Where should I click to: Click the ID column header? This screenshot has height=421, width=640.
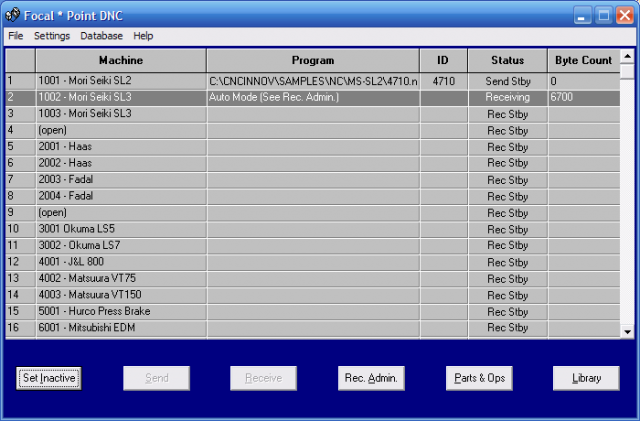tap(443, 60)
